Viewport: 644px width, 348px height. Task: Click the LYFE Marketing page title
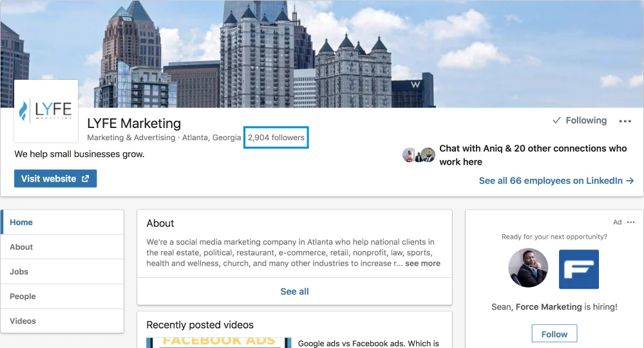point(134,123)
